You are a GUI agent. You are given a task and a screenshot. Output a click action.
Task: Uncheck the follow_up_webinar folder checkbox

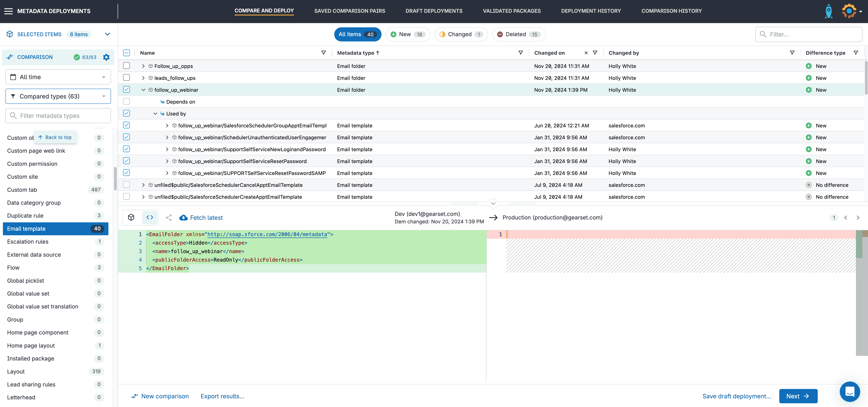click(x=126, y=90)
